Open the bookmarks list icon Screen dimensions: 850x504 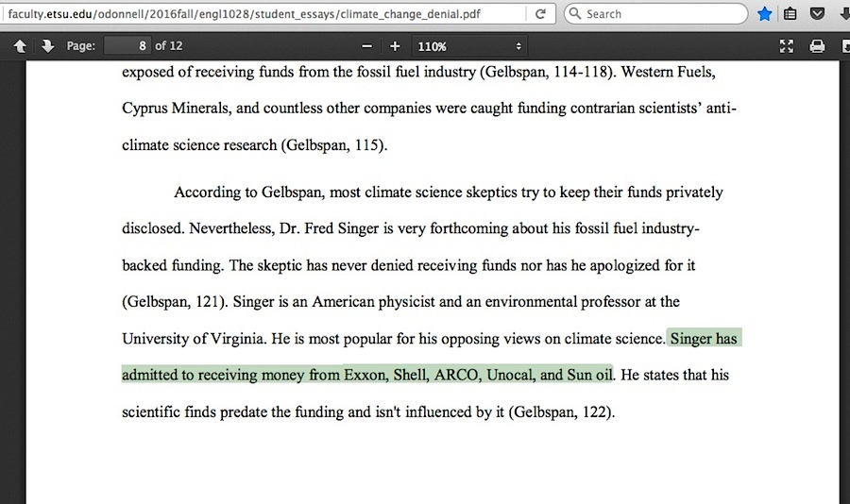[790, 14]
